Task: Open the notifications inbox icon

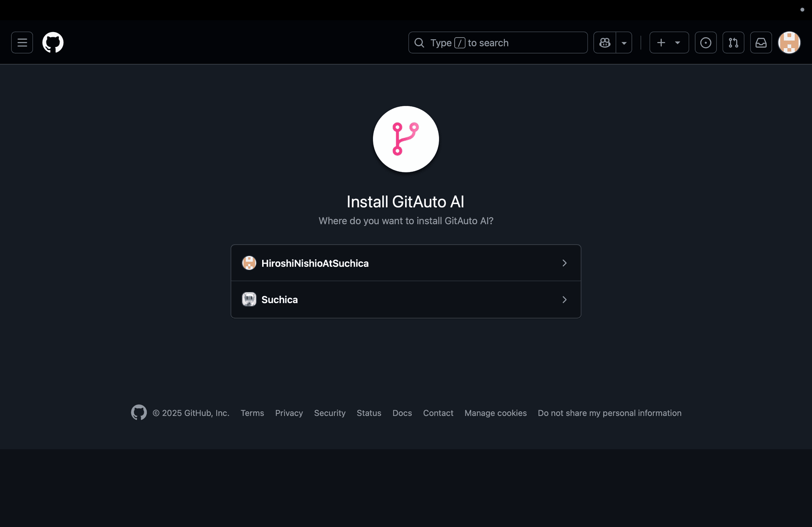Action: (x=761, y=42)
